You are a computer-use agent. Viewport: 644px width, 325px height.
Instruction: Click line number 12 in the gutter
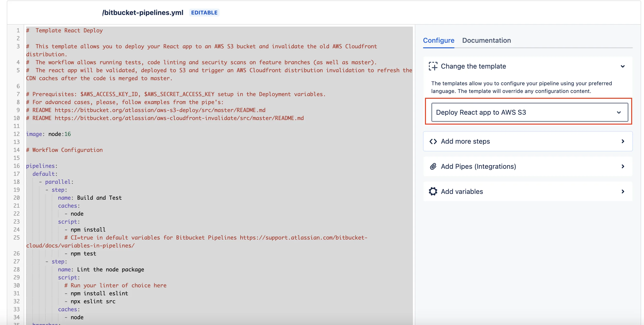pyautogui.click(x=16, y=134)
